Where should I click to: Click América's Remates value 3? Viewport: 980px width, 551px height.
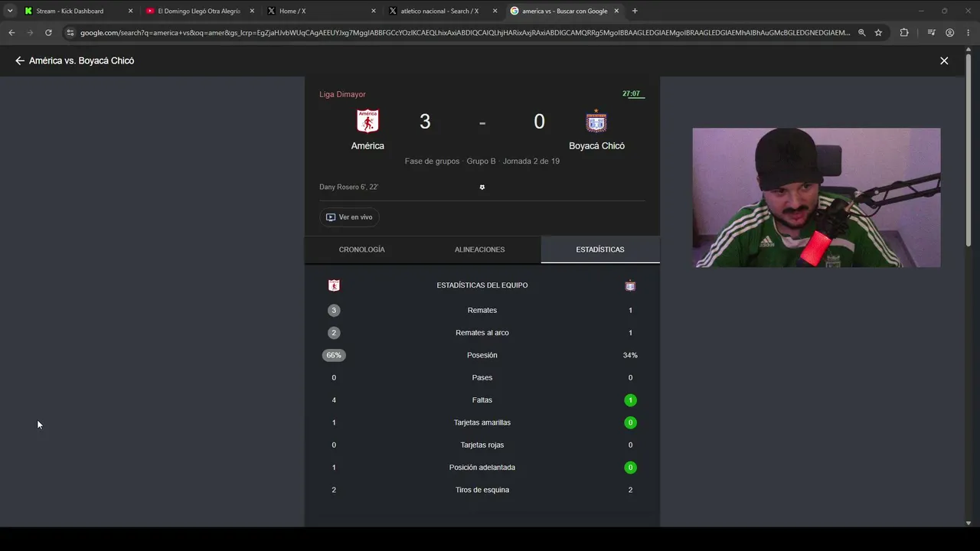[333, 310]
